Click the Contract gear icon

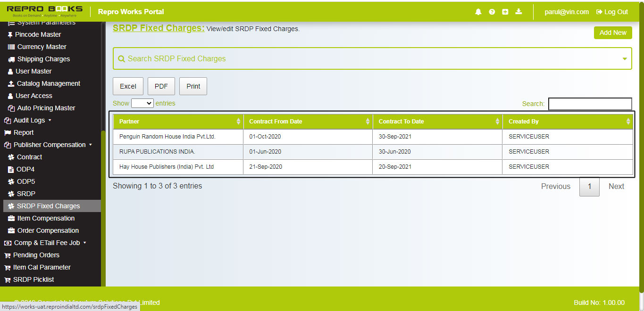tap(11, 157)
